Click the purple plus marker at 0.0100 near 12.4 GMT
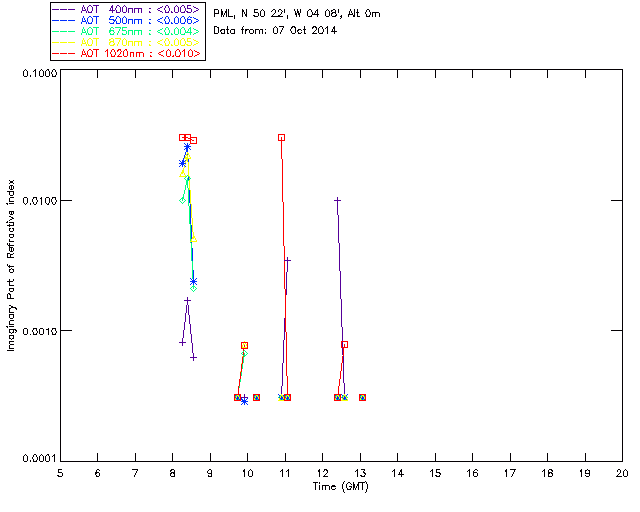 tap(338, 200)
